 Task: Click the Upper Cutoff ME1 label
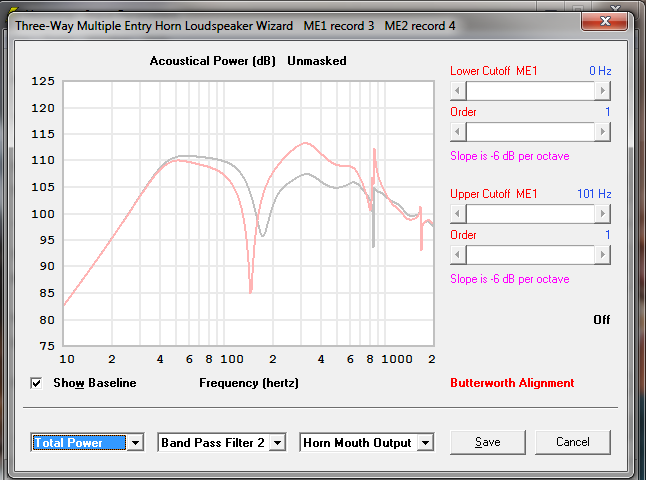[494, 194]
